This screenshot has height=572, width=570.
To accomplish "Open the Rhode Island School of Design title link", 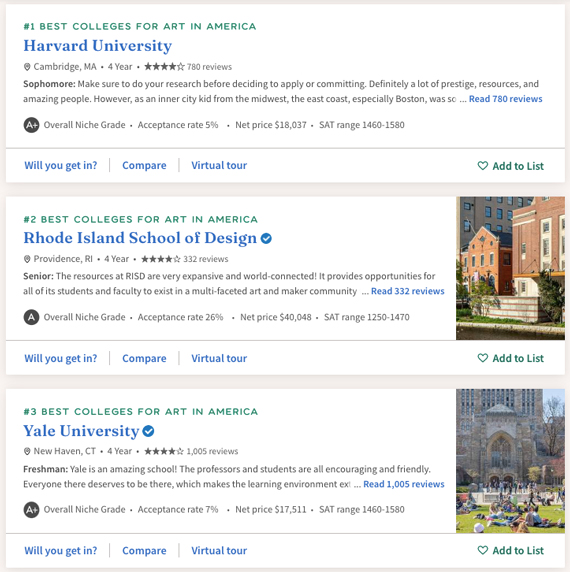I will pyautogui.click(x=140, y=238).
